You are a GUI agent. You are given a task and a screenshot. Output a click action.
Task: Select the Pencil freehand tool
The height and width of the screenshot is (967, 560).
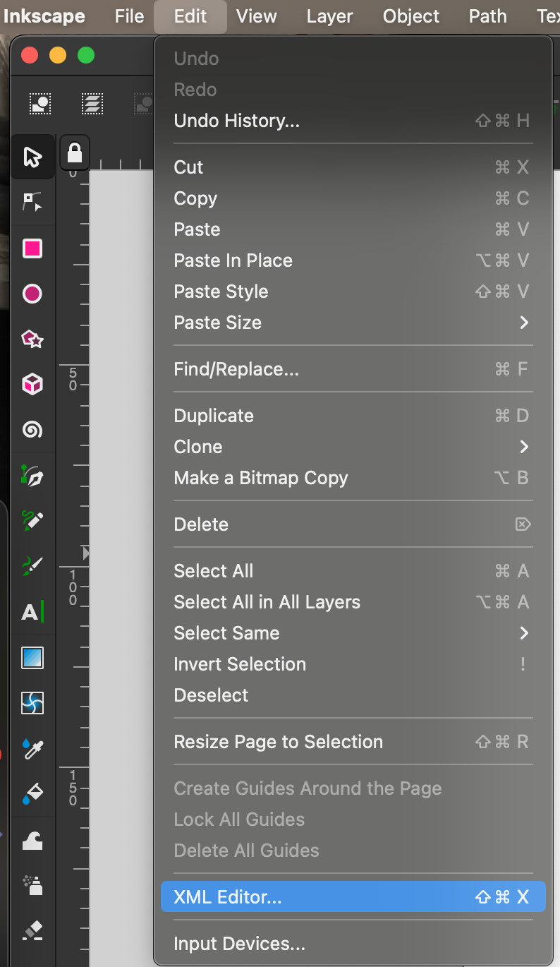32,521
